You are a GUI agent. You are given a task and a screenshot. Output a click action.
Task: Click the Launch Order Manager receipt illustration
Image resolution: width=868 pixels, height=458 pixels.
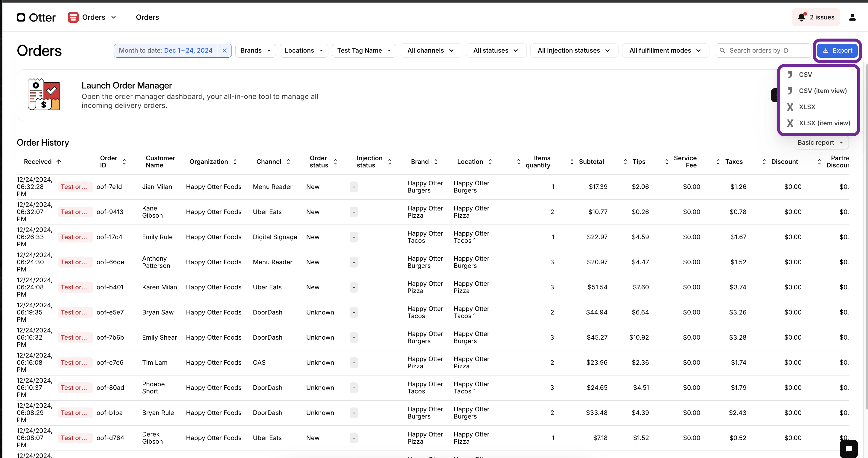point(44,95)
